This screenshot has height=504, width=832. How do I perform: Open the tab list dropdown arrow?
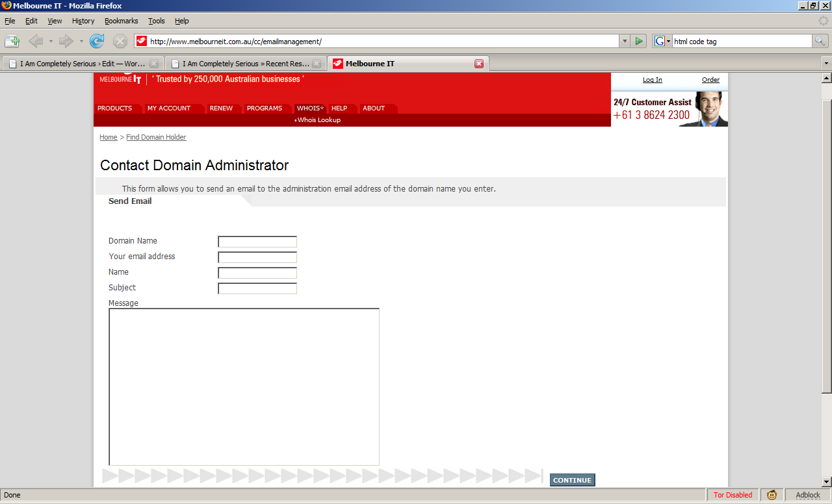tap(826, 64)
